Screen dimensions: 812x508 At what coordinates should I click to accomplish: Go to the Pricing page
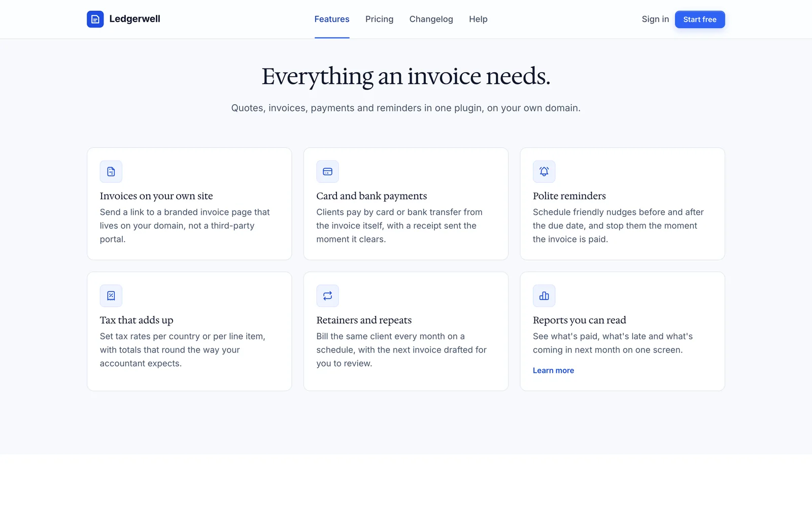click(x=380, y=19)
